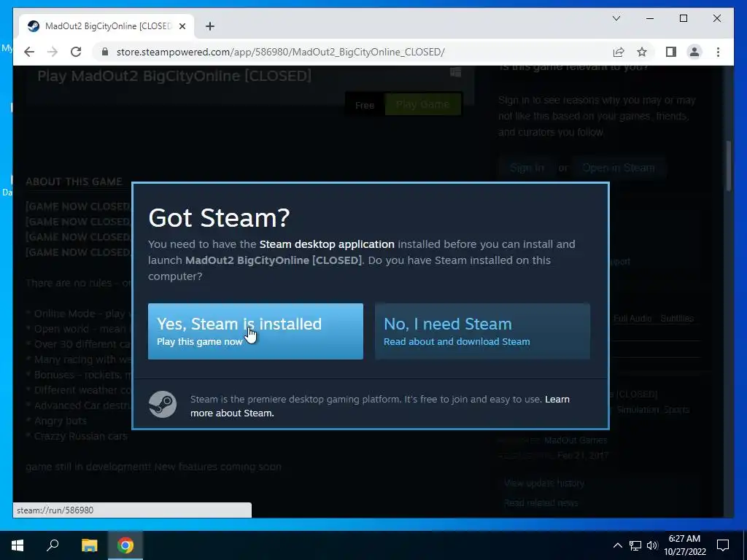Click the page vertical scrollbar
747x560 pixels.
(x=729, y=166)
